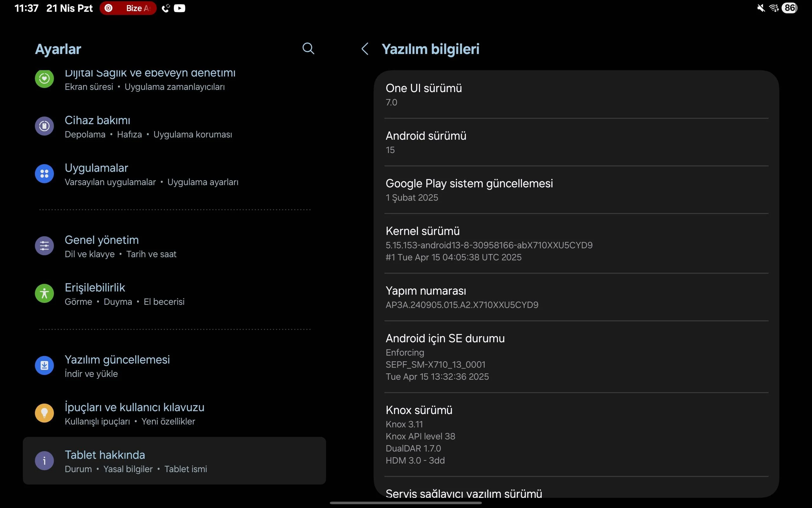Screen dimensions: 812x508
Task: Click the Knox API level 38 text
Action: pos(420,437)
